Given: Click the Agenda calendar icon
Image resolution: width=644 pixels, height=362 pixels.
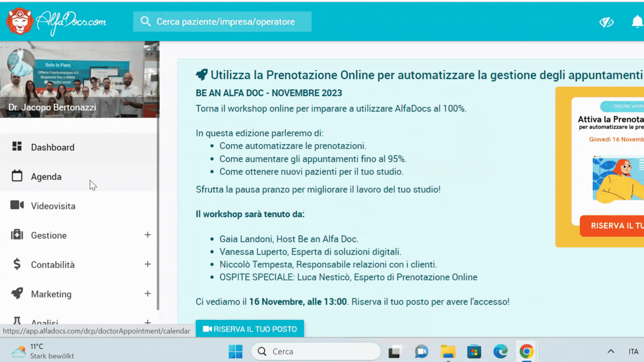Looking at the screenshot, I should point(17,176).
